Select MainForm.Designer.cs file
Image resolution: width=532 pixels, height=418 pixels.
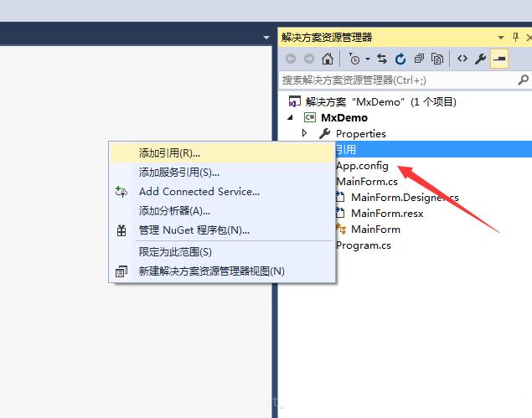pos(404,197)
